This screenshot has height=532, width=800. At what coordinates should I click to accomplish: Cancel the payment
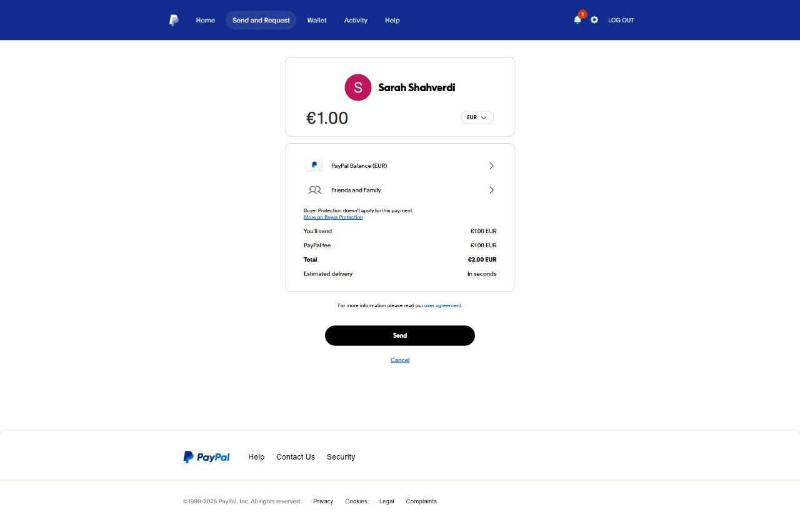[x=400, y=360]
